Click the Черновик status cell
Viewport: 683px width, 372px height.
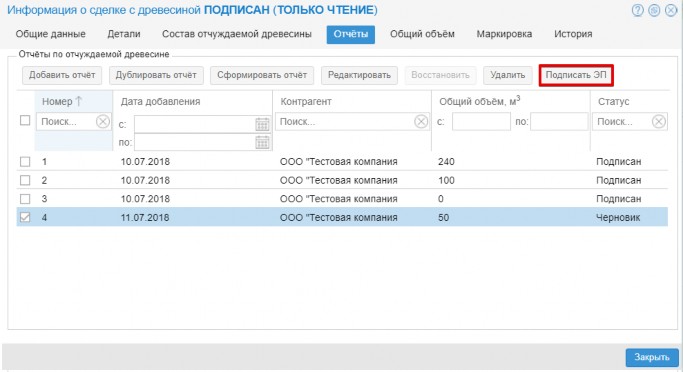618,217
